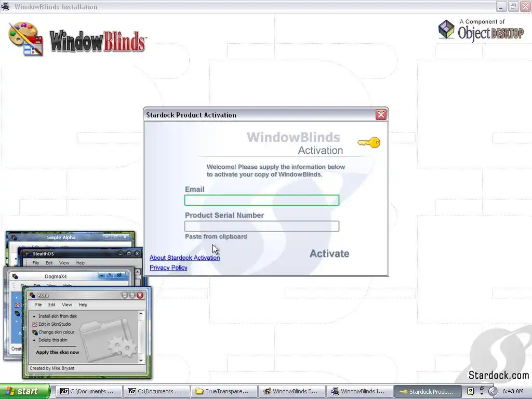Switch to Stardock Produ... taskbar button

(x=428, y=391)
